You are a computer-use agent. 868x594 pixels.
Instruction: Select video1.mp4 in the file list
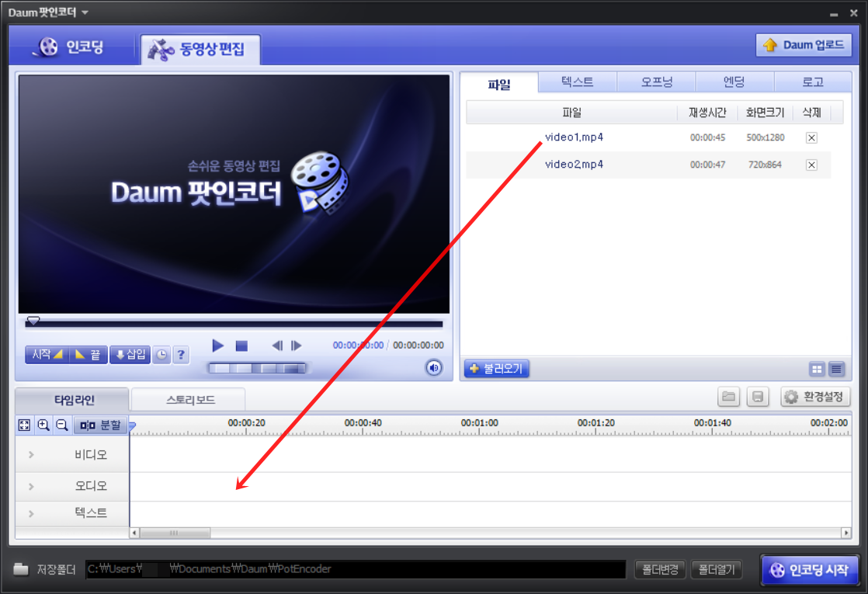click(648, 137)
